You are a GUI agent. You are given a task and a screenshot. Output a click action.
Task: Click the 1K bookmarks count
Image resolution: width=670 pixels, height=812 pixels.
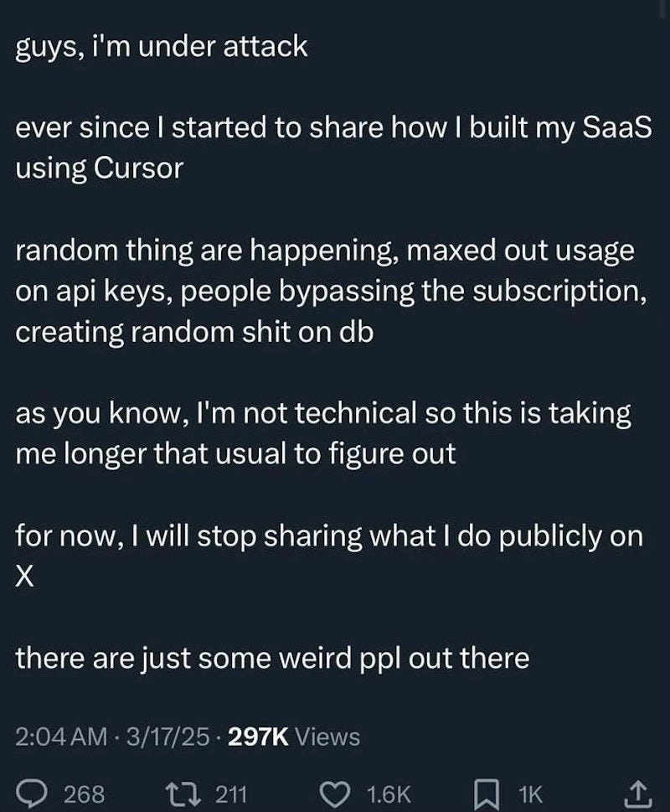coord(528,793)
